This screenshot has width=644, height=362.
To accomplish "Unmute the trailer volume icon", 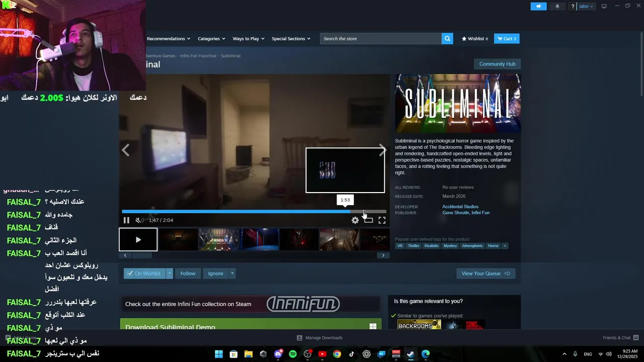I will [x=139, y=220].
